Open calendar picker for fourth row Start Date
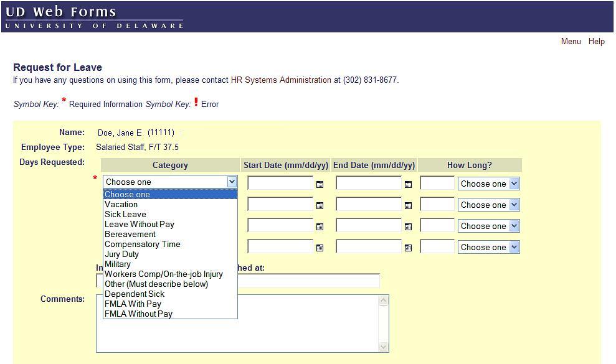 point(320,248)
